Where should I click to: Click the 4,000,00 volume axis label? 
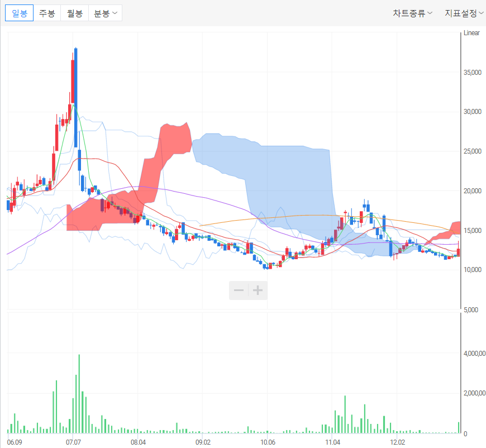(474, 354)
